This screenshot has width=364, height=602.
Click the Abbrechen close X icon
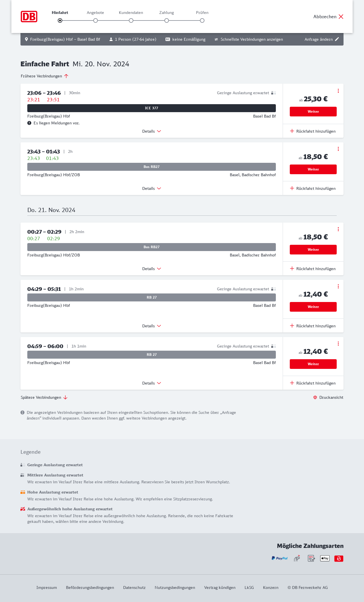341,17
